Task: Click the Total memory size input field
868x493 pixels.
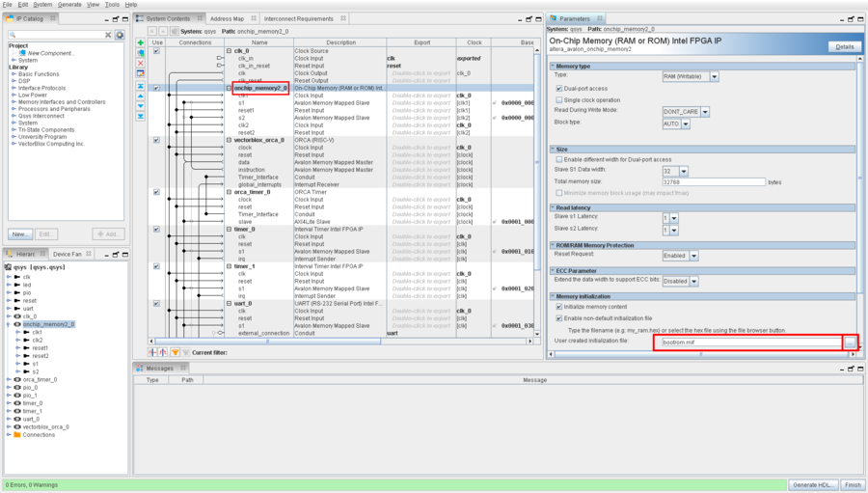Action: [x=714, y=182]
